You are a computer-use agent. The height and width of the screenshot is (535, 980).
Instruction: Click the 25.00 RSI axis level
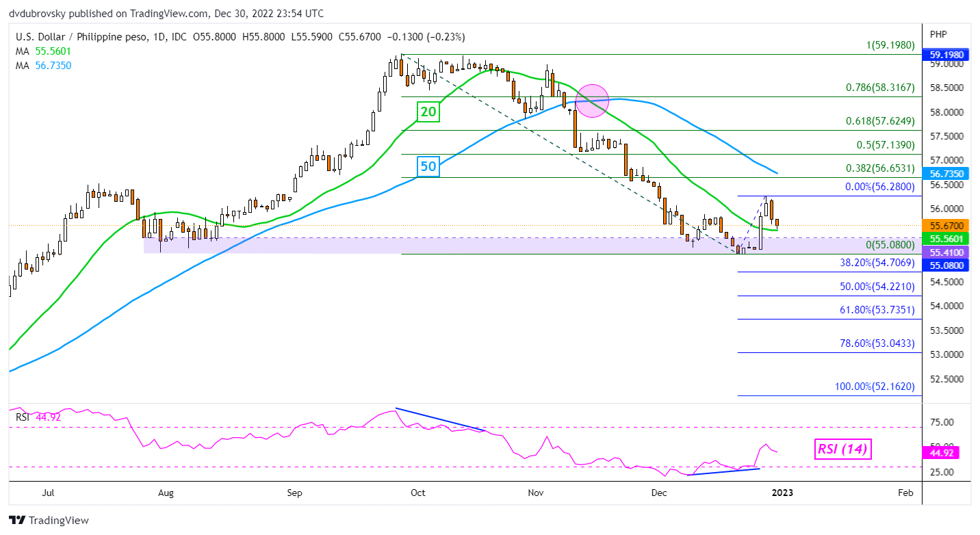941,472
